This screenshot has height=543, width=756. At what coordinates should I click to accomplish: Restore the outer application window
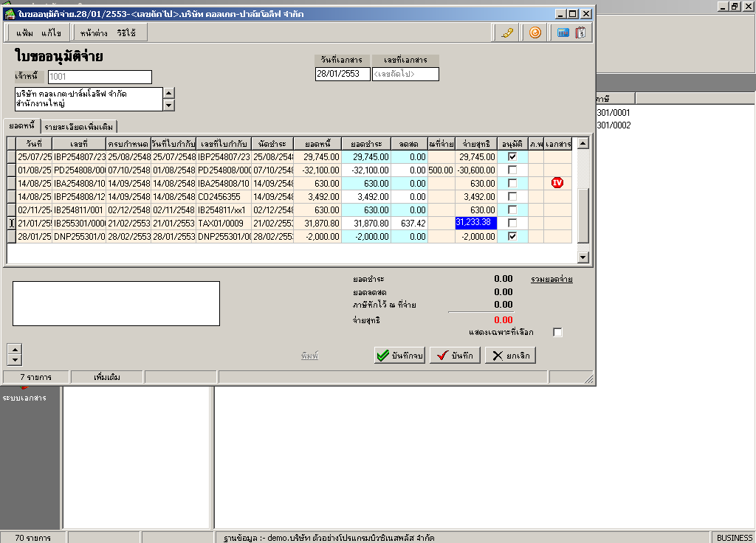(x=735, y=6)
